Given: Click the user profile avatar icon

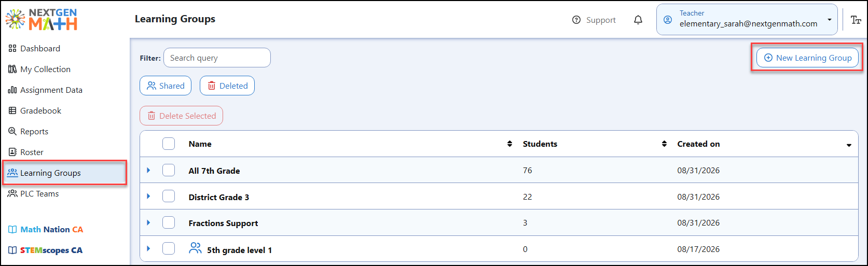Looking at the screenshot, I should tap(668, 20).
